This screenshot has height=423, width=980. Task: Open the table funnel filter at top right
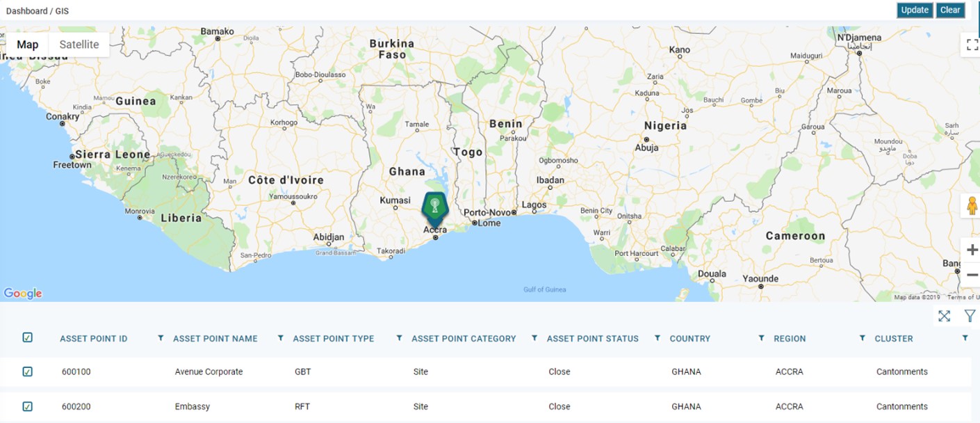[970, 316]
